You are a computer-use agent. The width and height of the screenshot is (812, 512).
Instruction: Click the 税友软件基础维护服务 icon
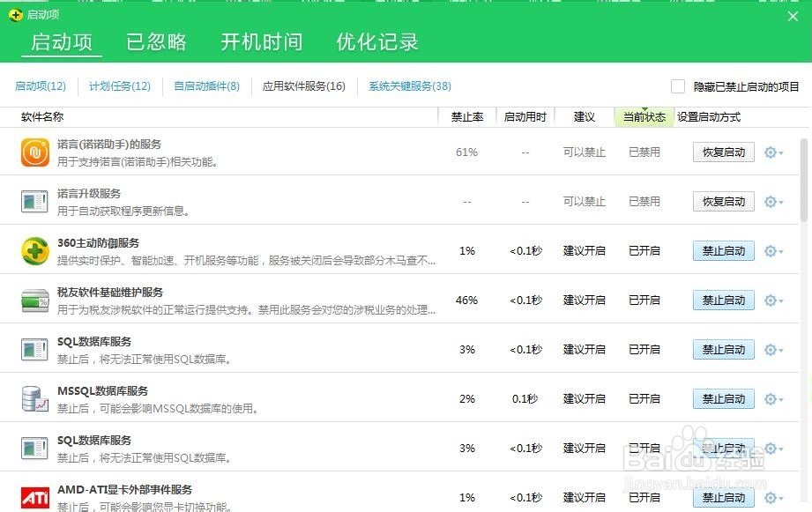coord(35,301)
